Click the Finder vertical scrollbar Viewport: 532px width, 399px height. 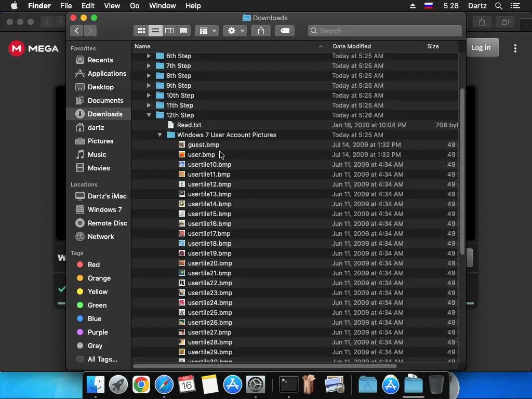(x=462, y=171)
